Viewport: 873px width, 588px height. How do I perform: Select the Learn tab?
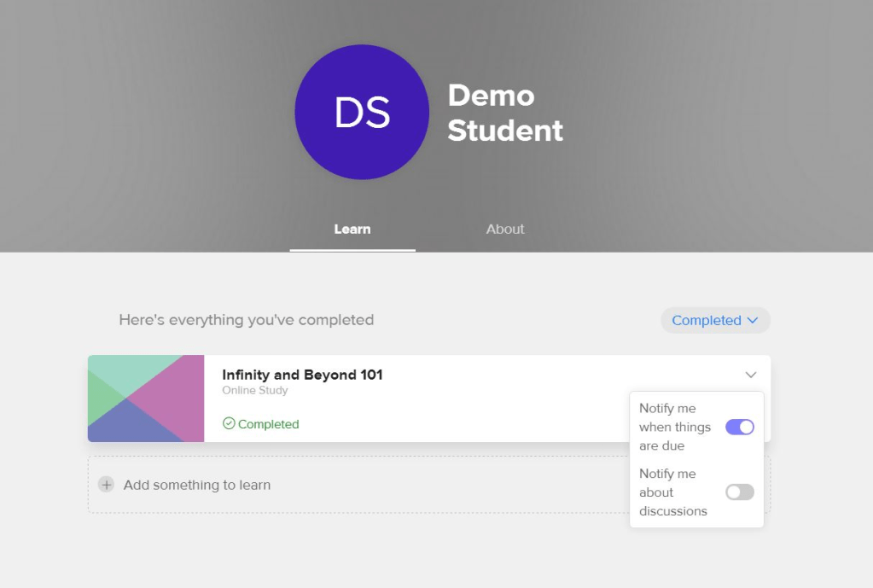click(x=352, y=229)
